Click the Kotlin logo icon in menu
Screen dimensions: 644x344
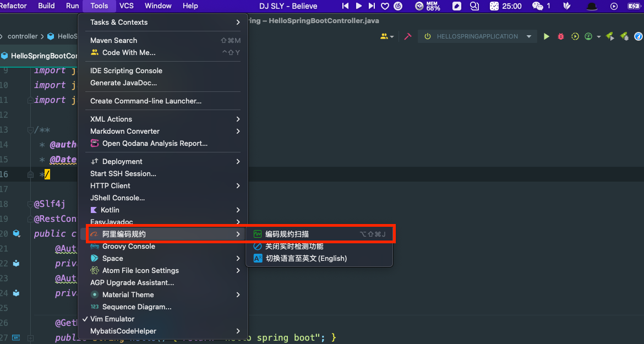click(x=94, y=210)
